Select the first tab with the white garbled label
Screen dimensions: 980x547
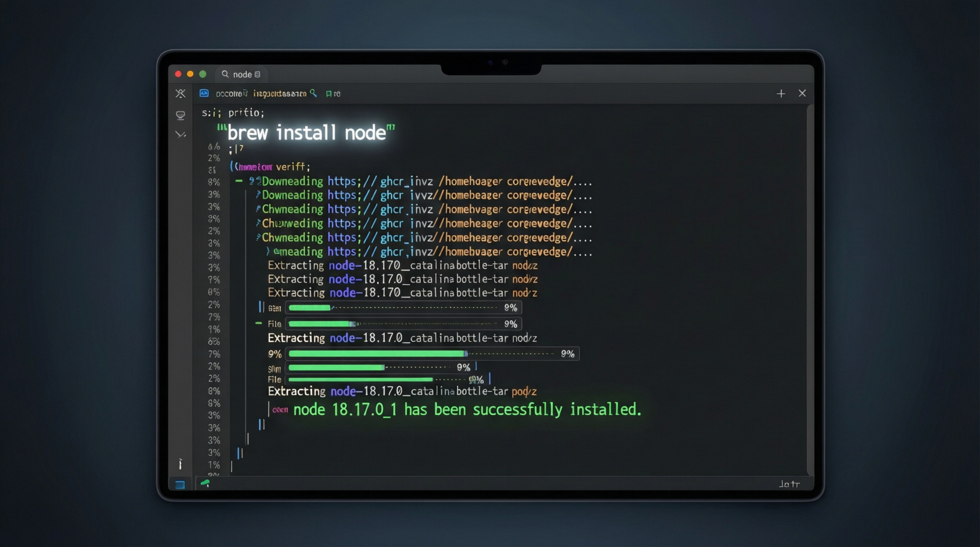pyautogui.click(x=231, y=94)
